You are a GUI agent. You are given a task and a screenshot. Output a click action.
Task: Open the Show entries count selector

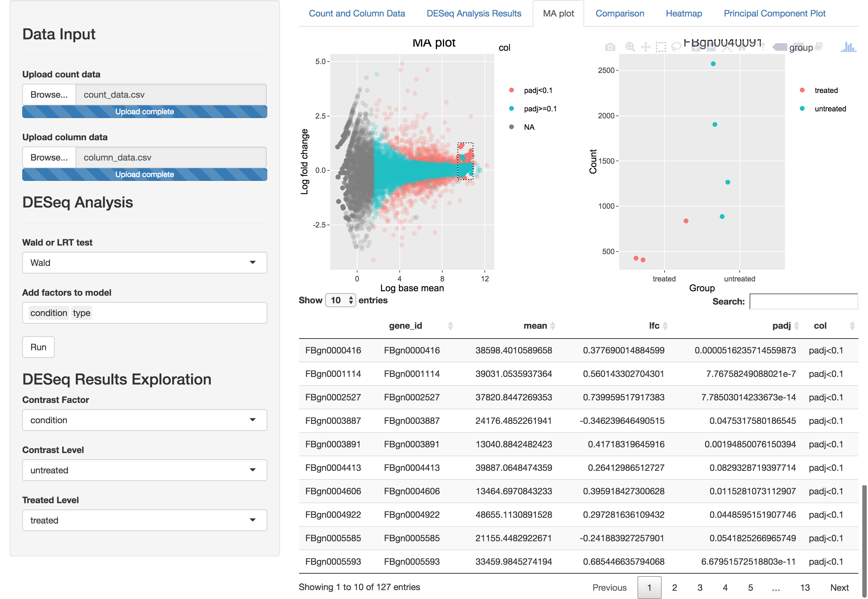340,300
